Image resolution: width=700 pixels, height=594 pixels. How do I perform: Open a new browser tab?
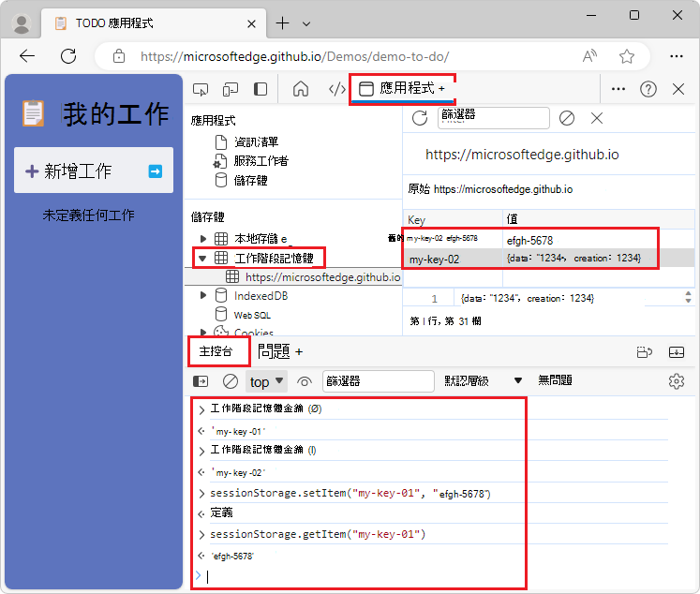283,23
